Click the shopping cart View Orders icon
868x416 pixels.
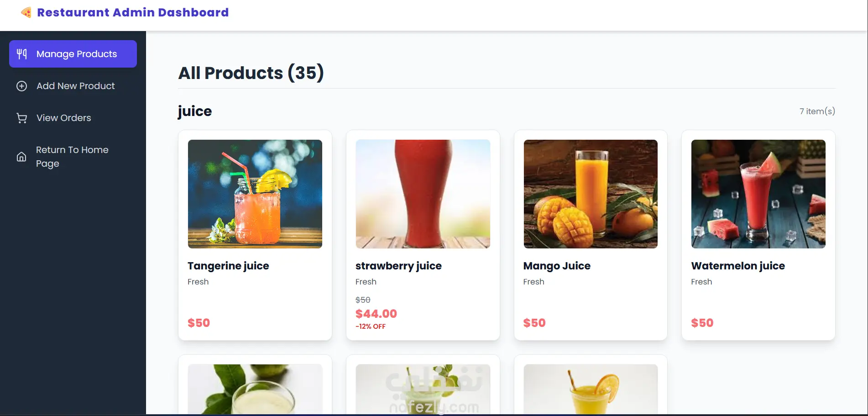click(x=22, y=118)
